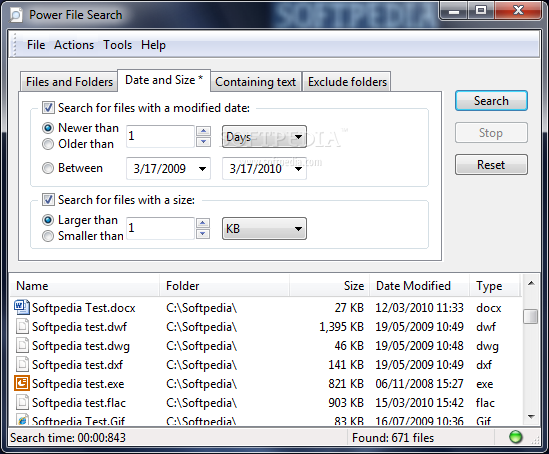
Task: Select the Larger than radio button
Action: point(48,220)
